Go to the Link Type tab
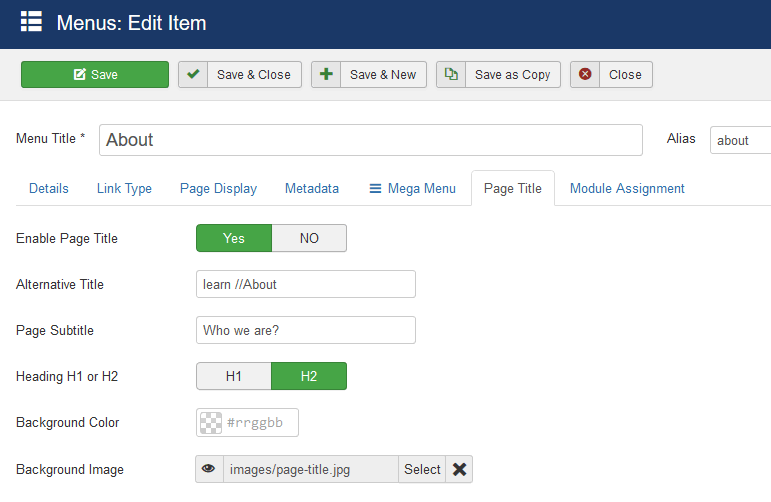The image size is (771, 502). tap(124, 188)
